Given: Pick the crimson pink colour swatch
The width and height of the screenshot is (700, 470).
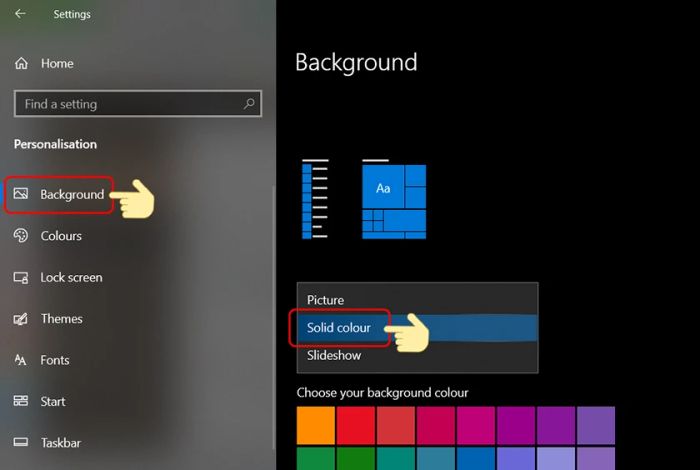Looking at the screenshot, I should click(436, 425).
